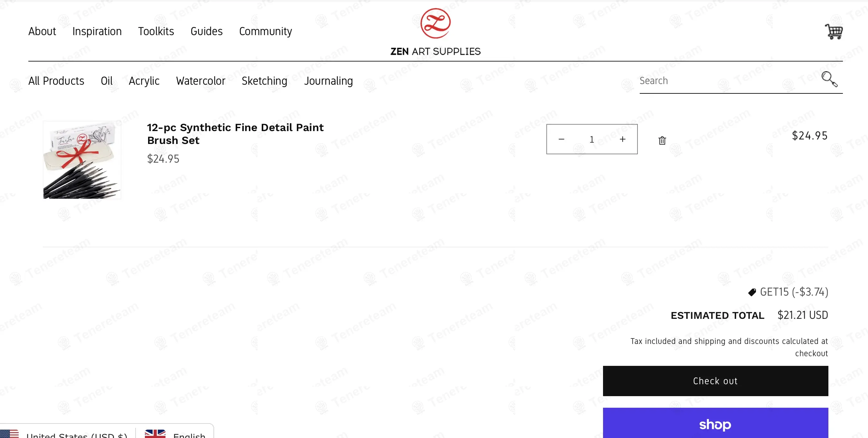Open United States (USD $) country selector
This screenshot has width=868, height=438.
[x=67, y=433]
